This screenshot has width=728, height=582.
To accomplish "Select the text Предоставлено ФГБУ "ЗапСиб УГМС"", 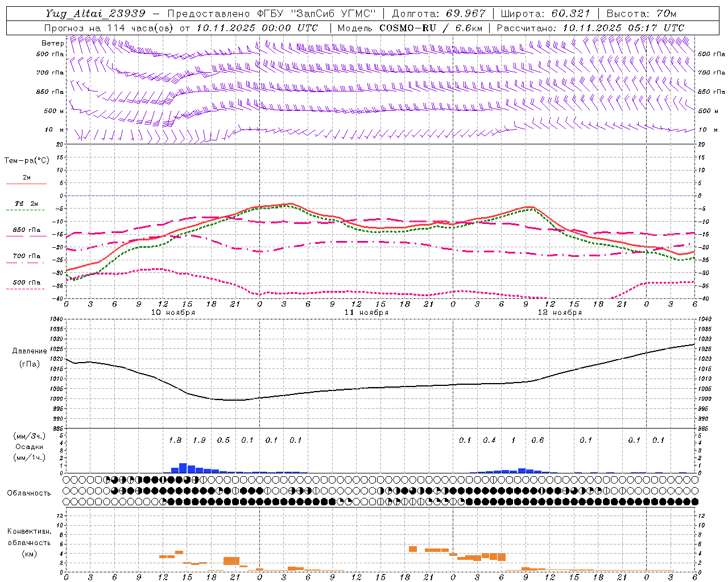I will (x=272, y=14).
